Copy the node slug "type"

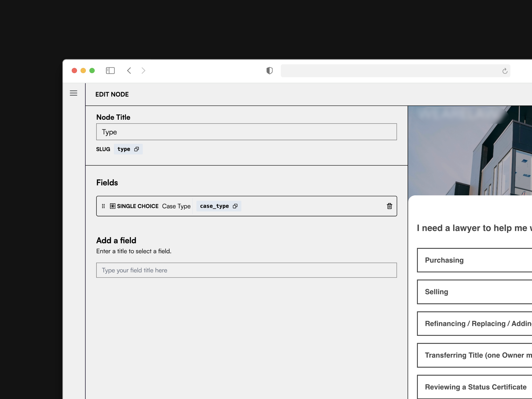(x=136, y=149)
